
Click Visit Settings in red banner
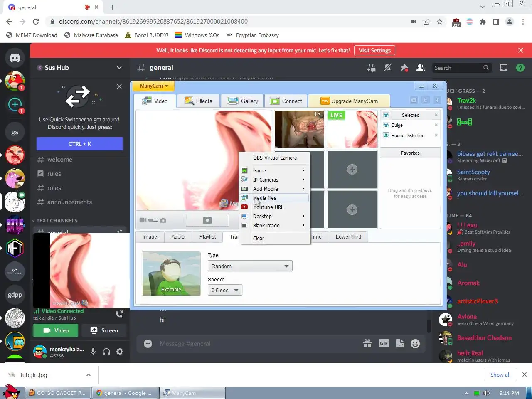(374, 50)
